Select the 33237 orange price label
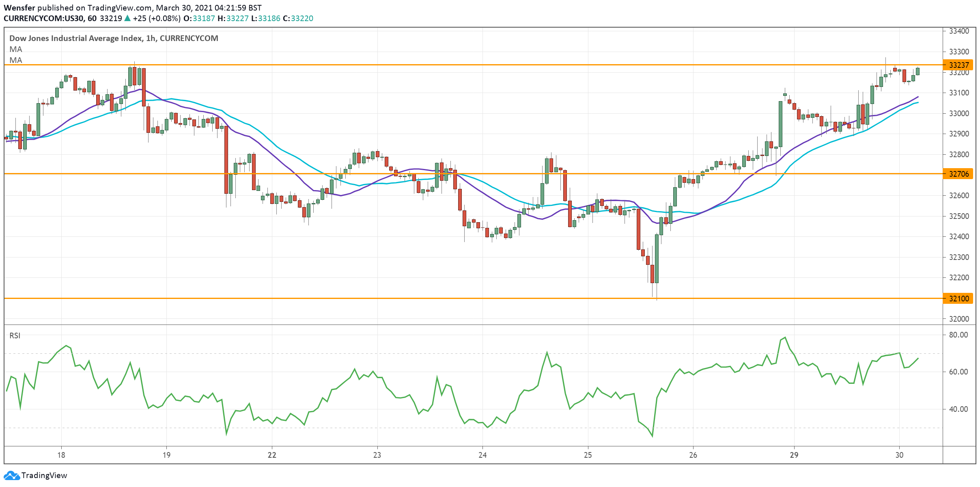Image resolution: width=980 pixels, height=487 pixels. tap(959, 65)
